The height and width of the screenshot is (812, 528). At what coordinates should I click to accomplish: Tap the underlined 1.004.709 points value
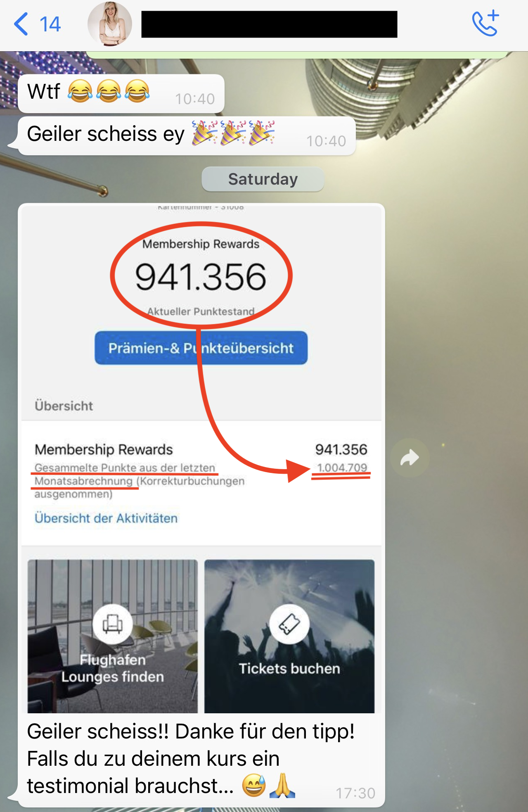click(342, 468)
